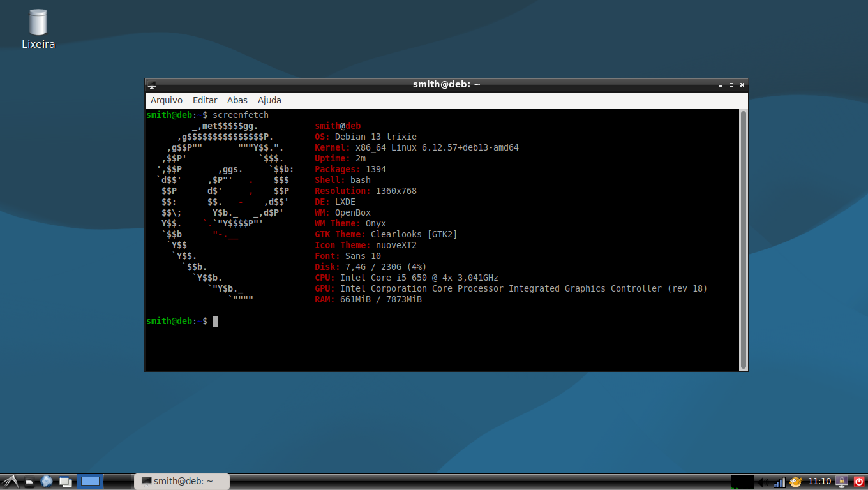
Task: Click the orange pufferfish tray icon
Action: (x=795, y=482)
